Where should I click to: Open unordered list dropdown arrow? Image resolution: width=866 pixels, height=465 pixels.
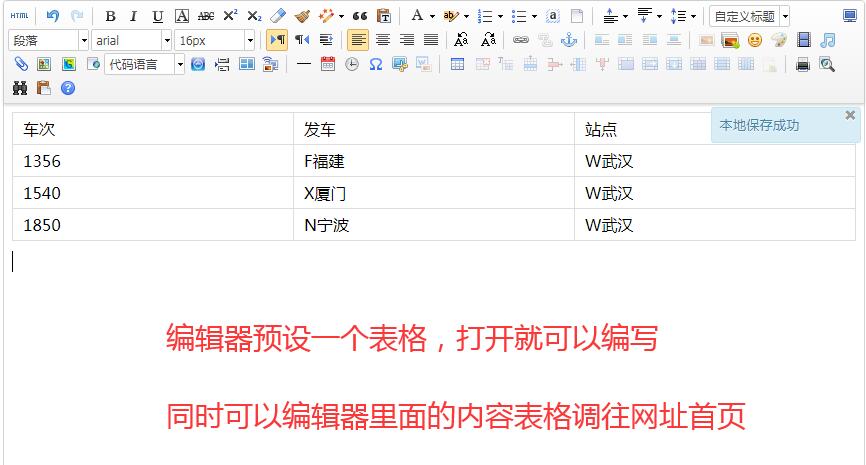(x=534, y=17)
